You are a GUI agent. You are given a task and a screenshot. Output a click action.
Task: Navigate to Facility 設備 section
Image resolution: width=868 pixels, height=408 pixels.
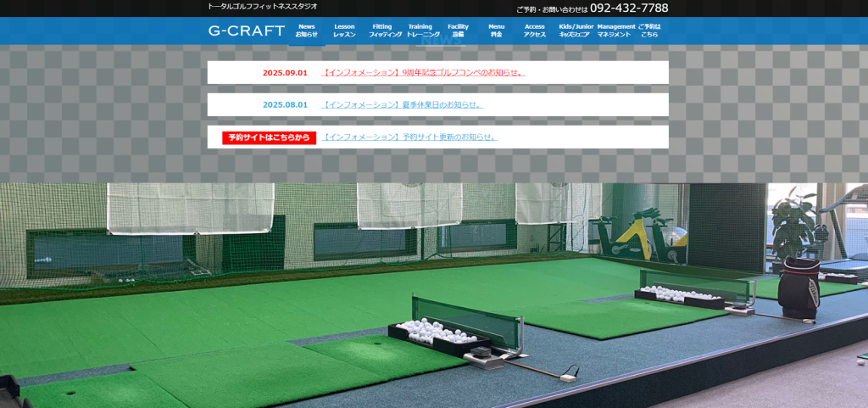click(458, 31)
